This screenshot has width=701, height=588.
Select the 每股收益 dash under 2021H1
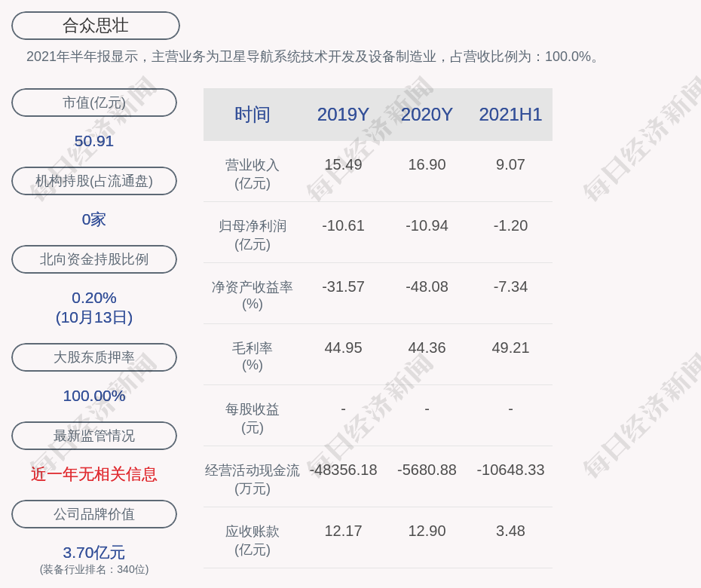pyautogui.click(x=510, y=409)
